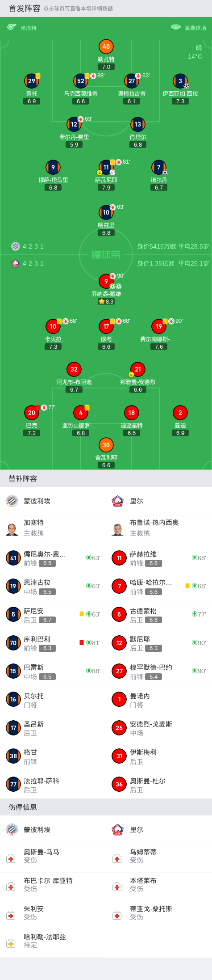
Task: Select 萨瓦尼耶 number 11 player icon
Action: (x=106, y=167)
